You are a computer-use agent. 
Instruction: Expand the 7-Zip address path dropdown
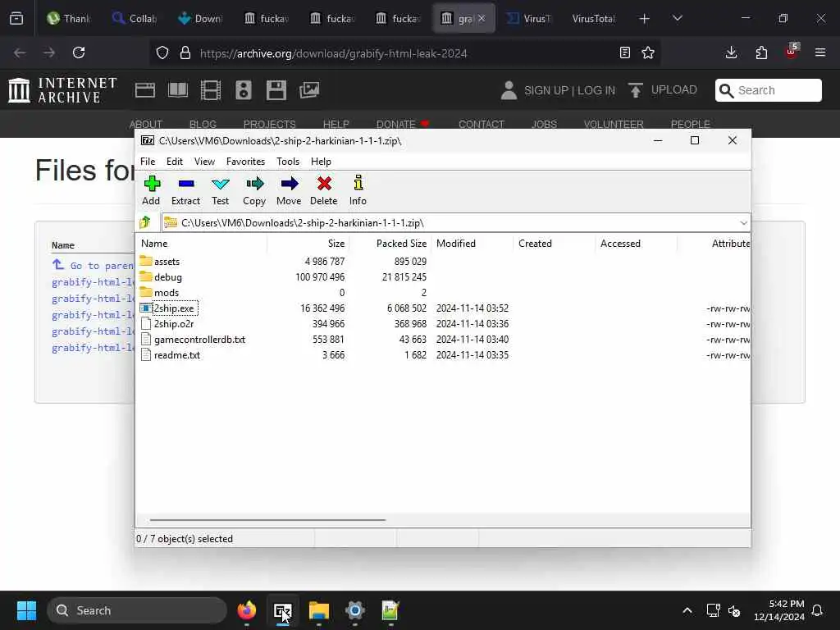point(743,223)
